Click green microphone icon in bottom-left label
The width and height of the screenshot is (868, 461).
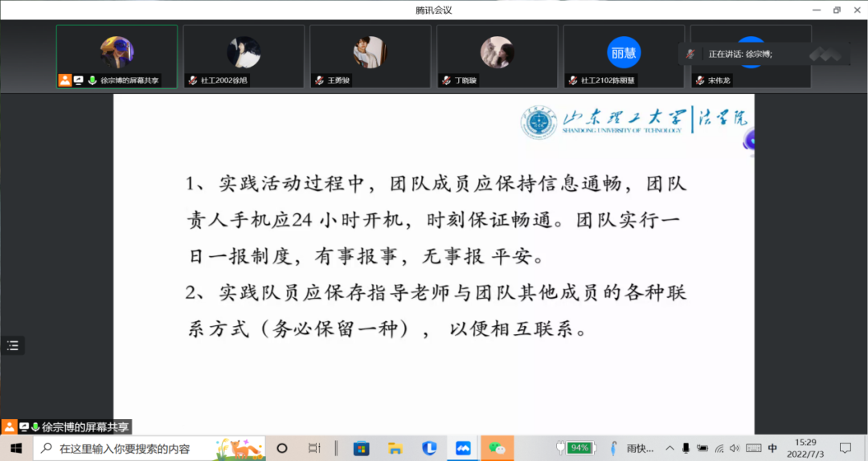click(35, 426)
